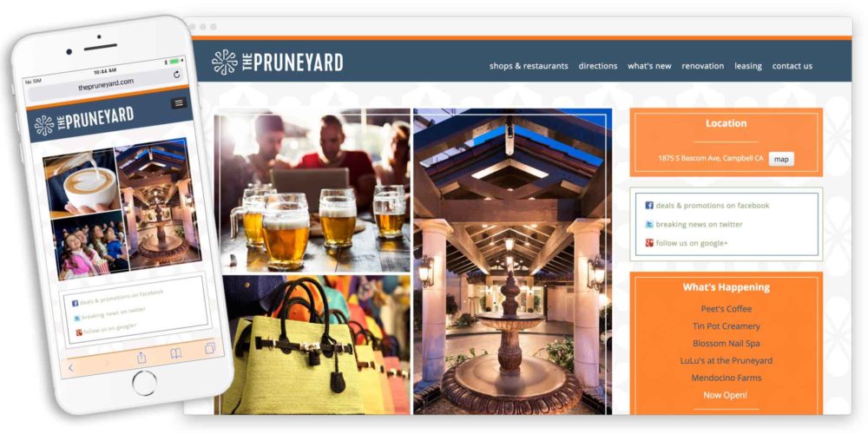Screen dimensions: 868x434
Task: Click the Twitter icon in desktop sidebar
Action: click(x=649, y=224)
